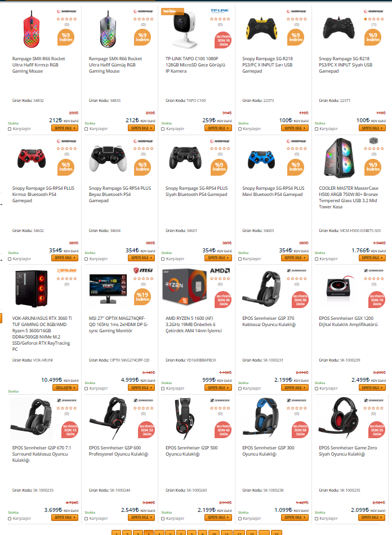This screenshot has width=392, height=535.
Task: Click the TP-LINK brand logo
Action: (220, 11)
